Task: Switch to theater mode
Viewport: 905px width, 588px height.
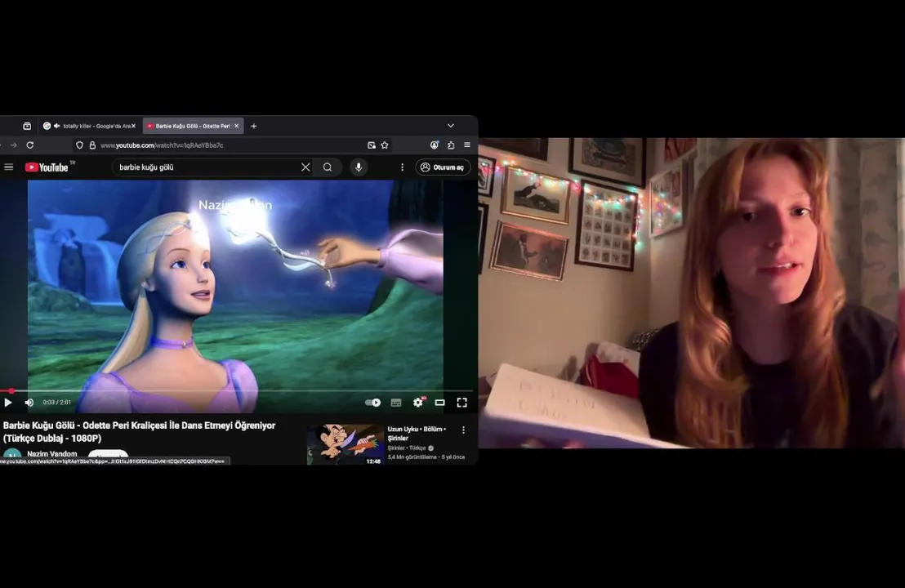Action: [x=439, y=402]
